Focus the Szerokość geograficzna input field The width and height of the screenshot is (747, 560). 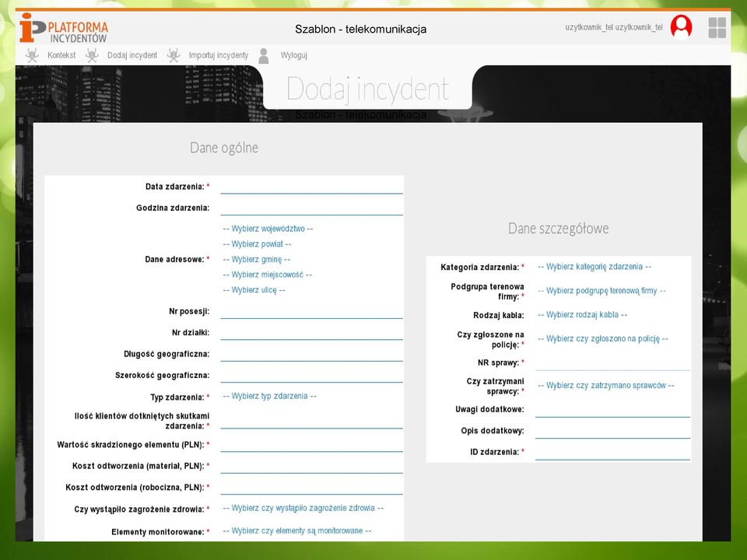[311, 376]
